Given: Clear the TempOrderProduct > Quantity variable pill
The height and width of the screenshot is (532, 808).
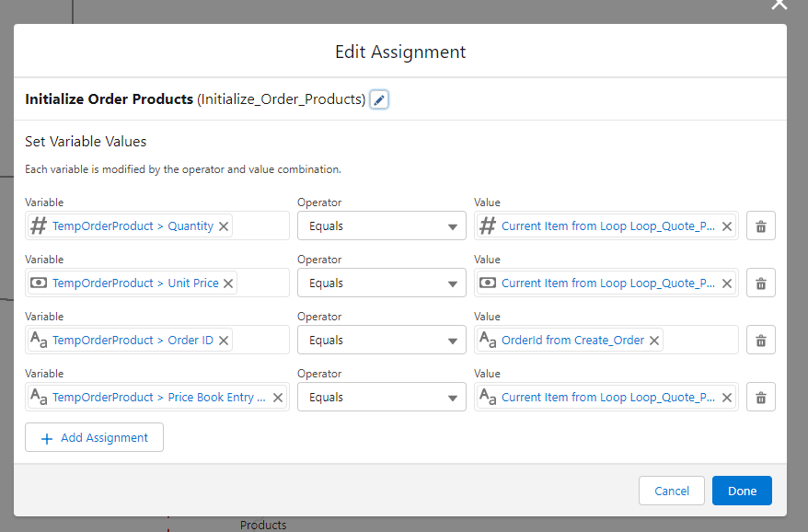Looking at the screenshot, I should tap(224, 226).
